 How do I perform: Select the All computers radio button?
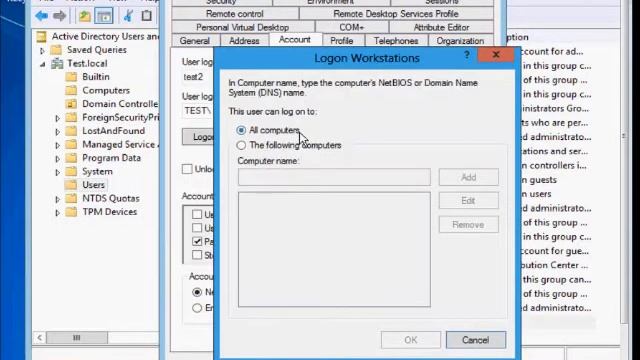[241, 130]
